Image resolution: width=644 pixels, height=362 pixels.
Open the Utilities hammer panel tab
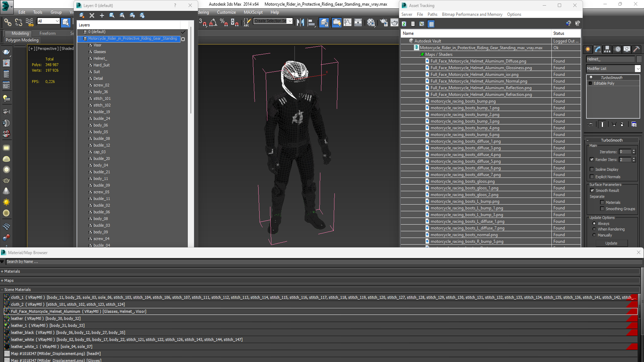pyautogui.click(x=636, y=49)
